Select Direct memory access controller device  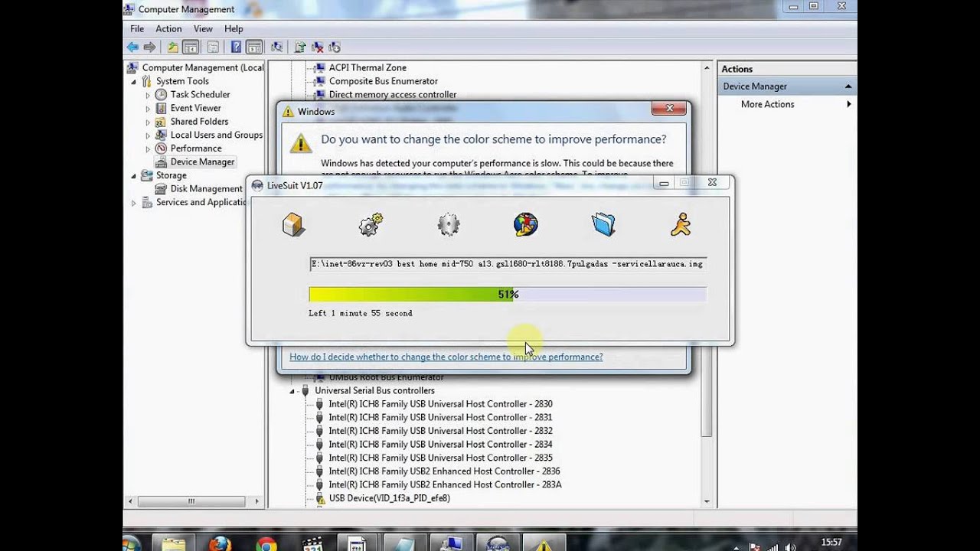click(392, 95)
